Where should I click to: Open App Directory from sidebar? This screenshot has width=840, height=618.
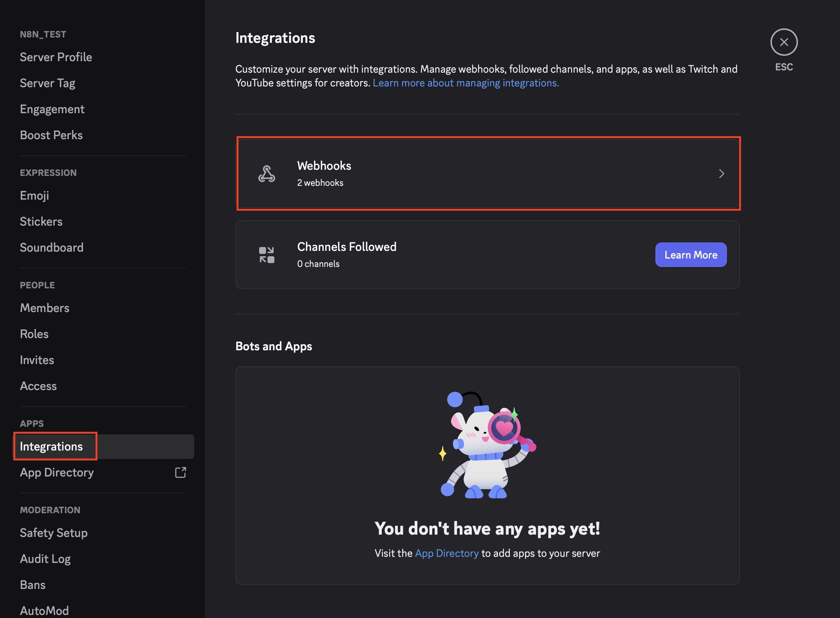pos(103,472)
